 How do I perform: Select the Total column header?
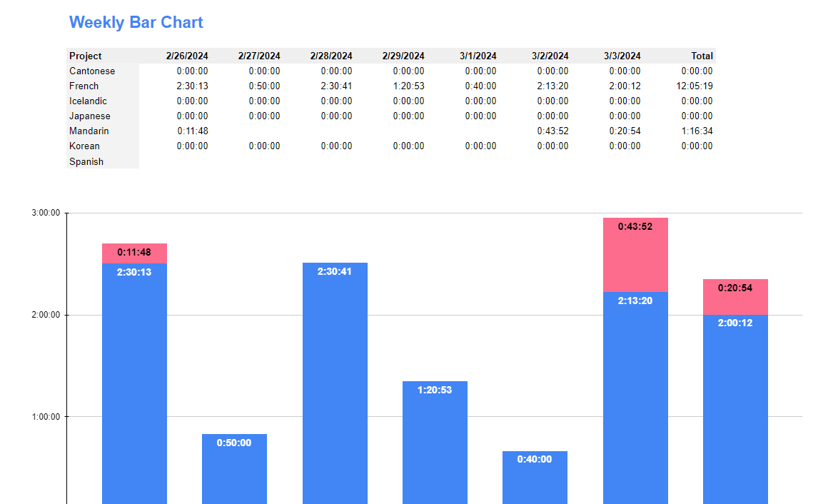coord(702,56)
